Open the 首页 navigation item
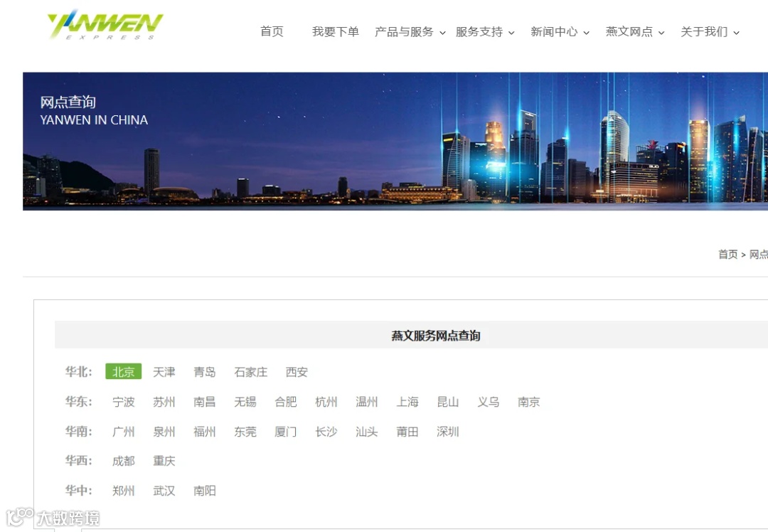This screenshot has width=768, height=532. pos(272,32)
